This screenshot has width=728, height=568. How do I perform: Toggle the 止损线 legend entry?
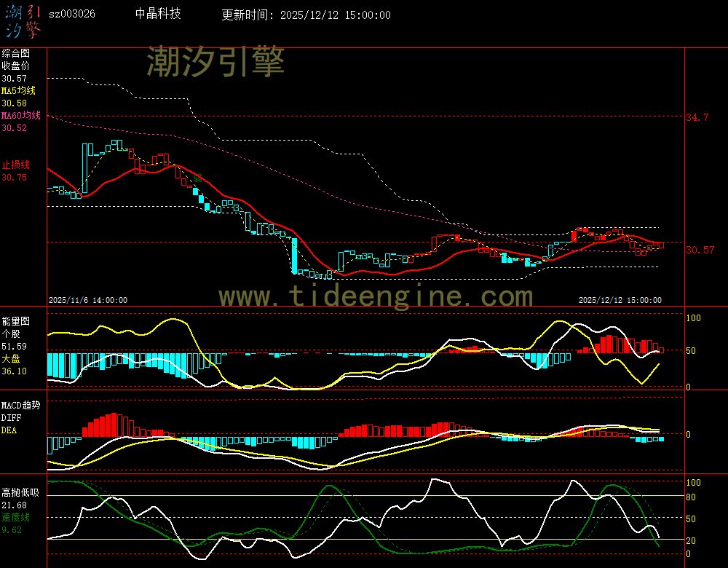click(15, 165)
